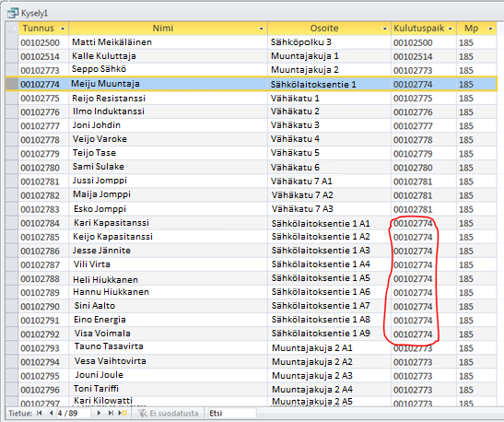Click the cell Maija Jomppi
Image resolution: width=504 pixels, height=422 pixels.
click(x=168, y=194)
